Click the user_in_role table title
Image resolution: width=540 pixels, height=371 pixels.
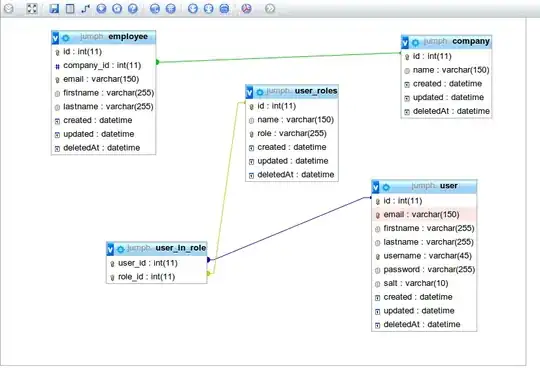coord(181,248)
